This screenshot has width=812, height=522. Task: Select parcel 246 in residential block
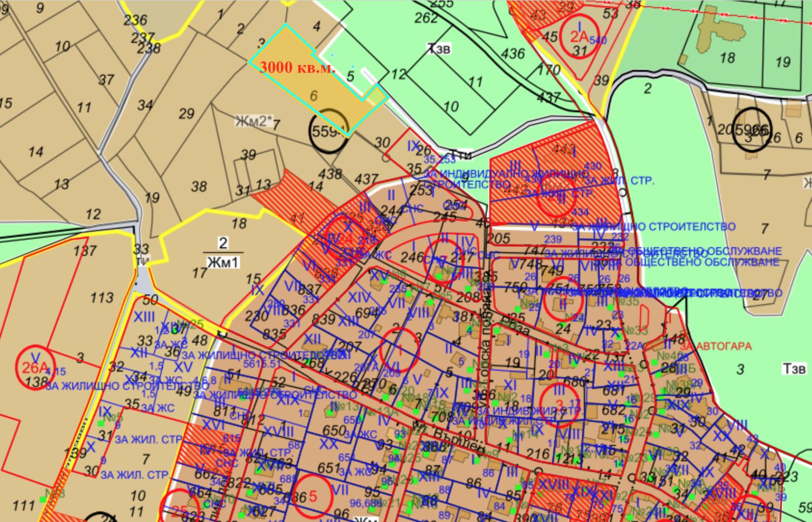click(x=412, y=258)
